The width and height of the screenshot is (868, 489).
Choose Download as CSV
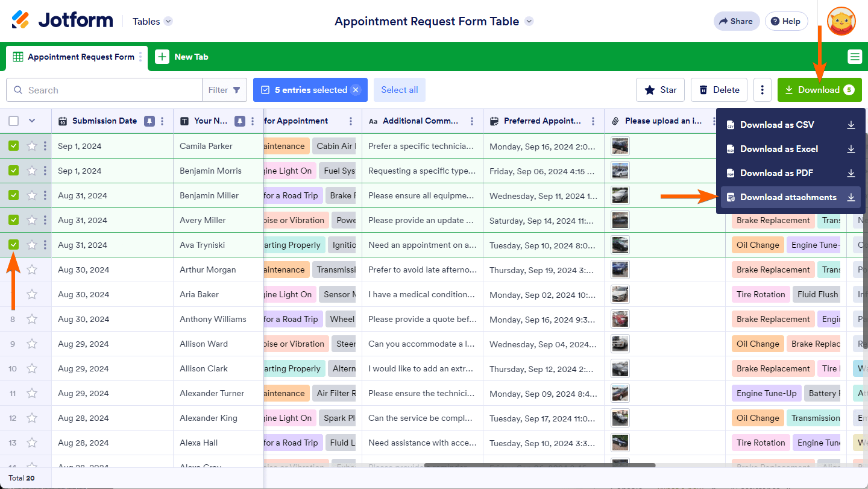[x=790, y=125]
